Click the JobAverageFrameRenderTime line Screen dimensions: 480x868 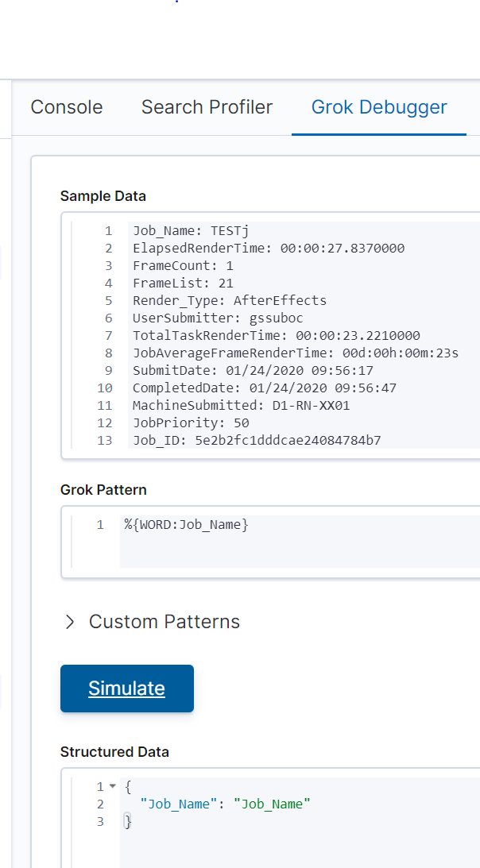(x=296, y=353)
